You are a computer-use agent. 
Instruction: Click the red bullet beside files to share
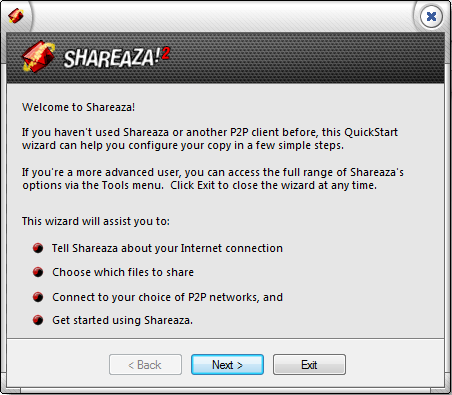click(x=38, y=272)
